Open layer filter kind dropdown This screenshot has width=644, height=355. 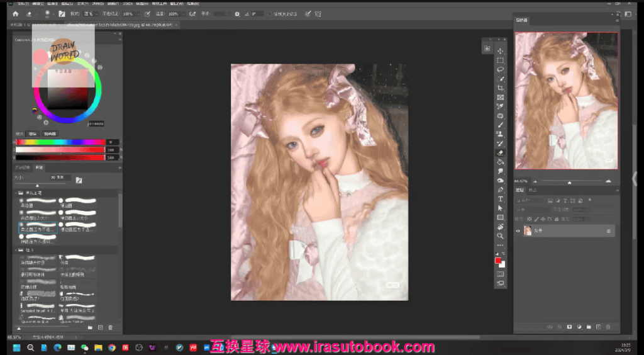[530, 201]
